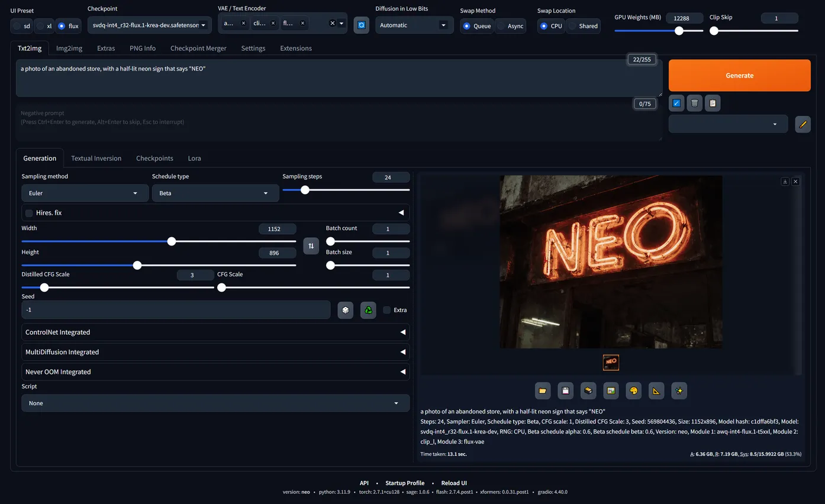Screen dimensions: 825x504
Task: Click the dice icon to randomize seed
Action: (345, 310)
